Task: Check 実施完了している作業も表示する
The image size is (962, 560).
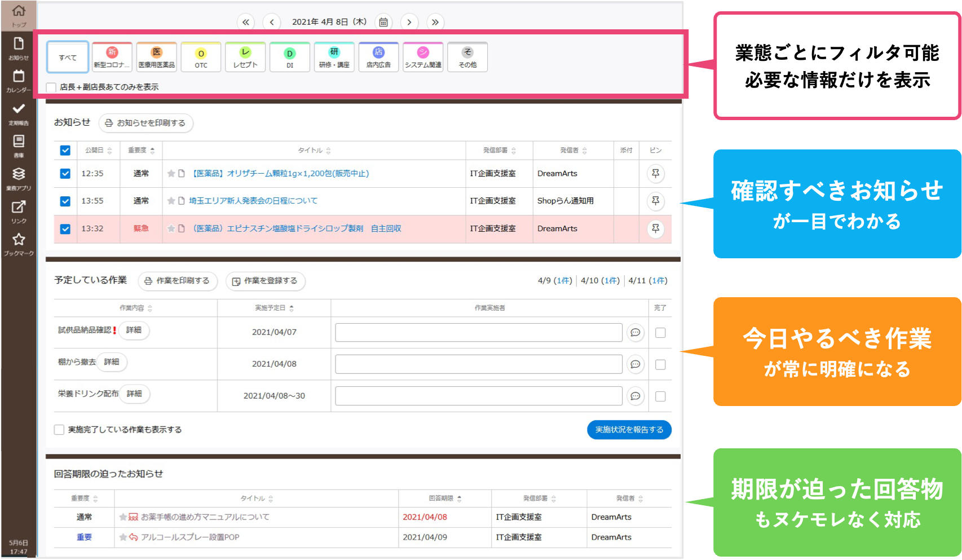Action: click(x=59, y=429)
